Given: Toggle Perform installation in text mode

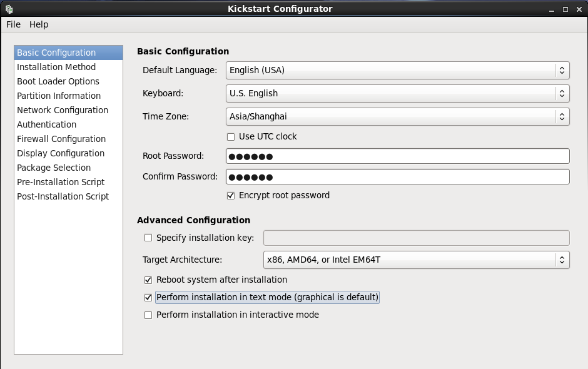Looking at the screenshot, I should click(148, 297).
